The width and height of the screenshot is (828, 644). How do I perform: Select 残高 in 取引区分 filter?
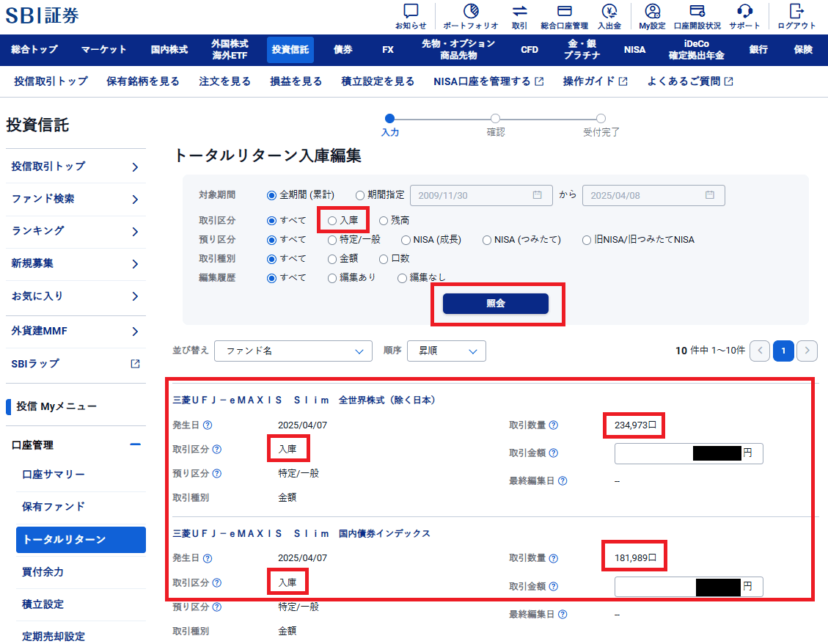[x=384, y=221]
